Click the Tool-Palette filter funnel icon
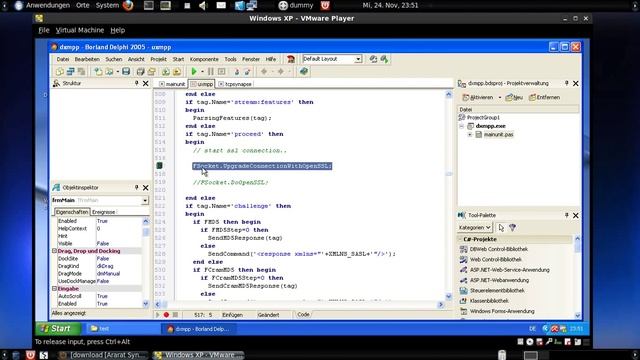This screenshot has height=360, width=640. pos(513,227)
